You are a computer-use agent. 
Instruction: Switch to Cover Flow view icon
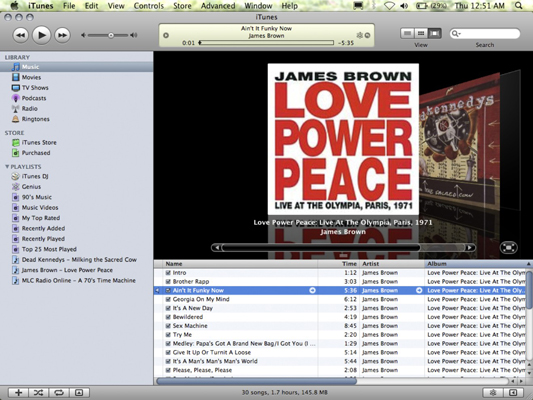point(434,33)
